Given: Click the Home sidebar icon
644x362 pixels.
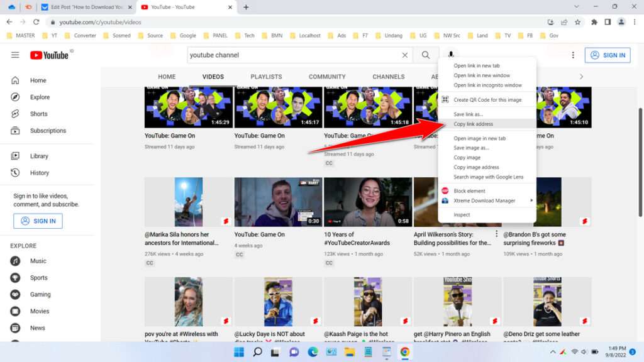Looking at the screenshot, I should click(15, 80).
